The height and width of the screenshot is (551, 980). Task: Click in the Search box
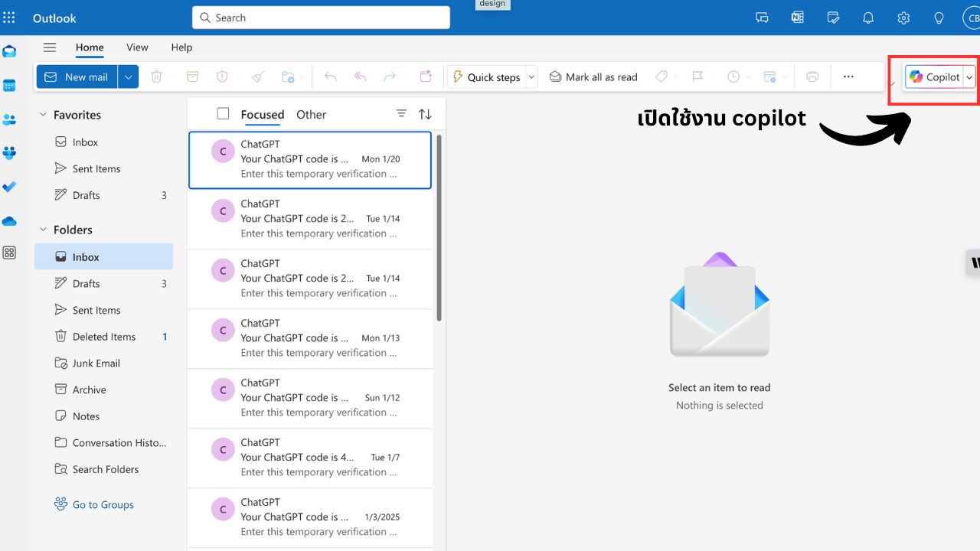pyautogui.click(x=322, y=18)
